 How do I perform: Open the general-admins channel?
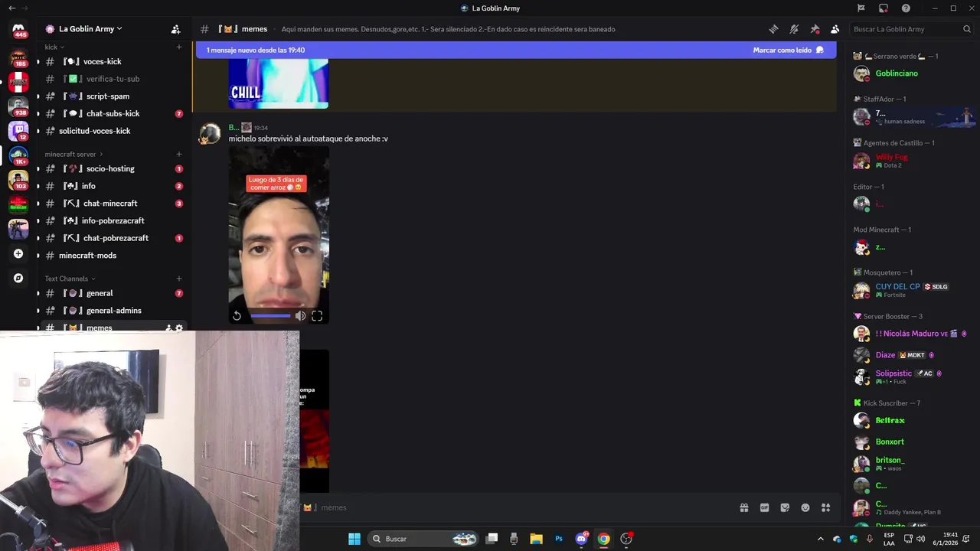[113, 311]
